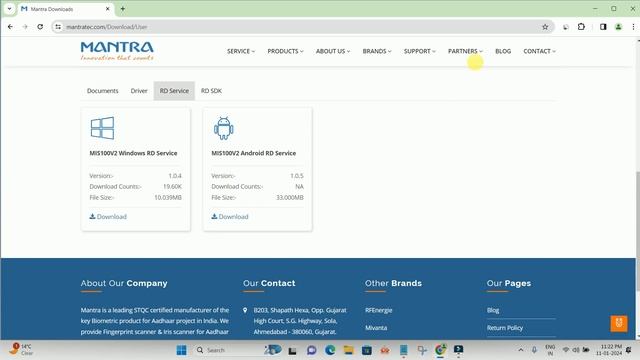Expand the ABOUT US menu
The width and height of the screenshot is (640, 360).
click(x=333, y=51)
